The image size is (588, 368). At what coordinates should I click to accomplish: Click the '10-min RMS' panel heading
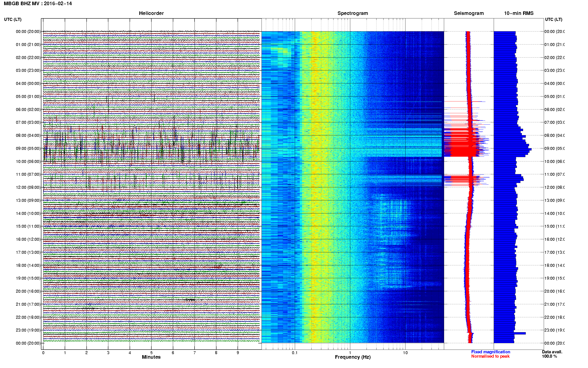tap(519, 13)
